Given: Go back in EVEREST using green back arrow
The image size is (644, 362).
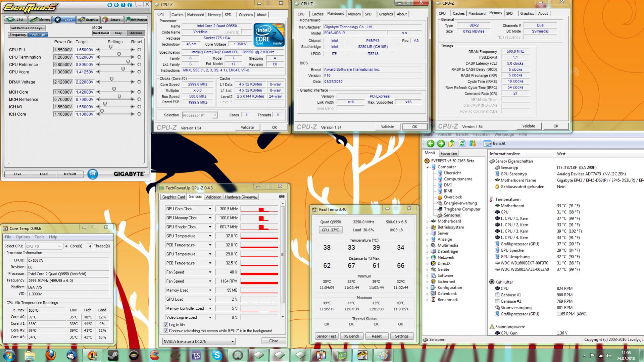Looking at the screenshot, I should coord(430,144).
